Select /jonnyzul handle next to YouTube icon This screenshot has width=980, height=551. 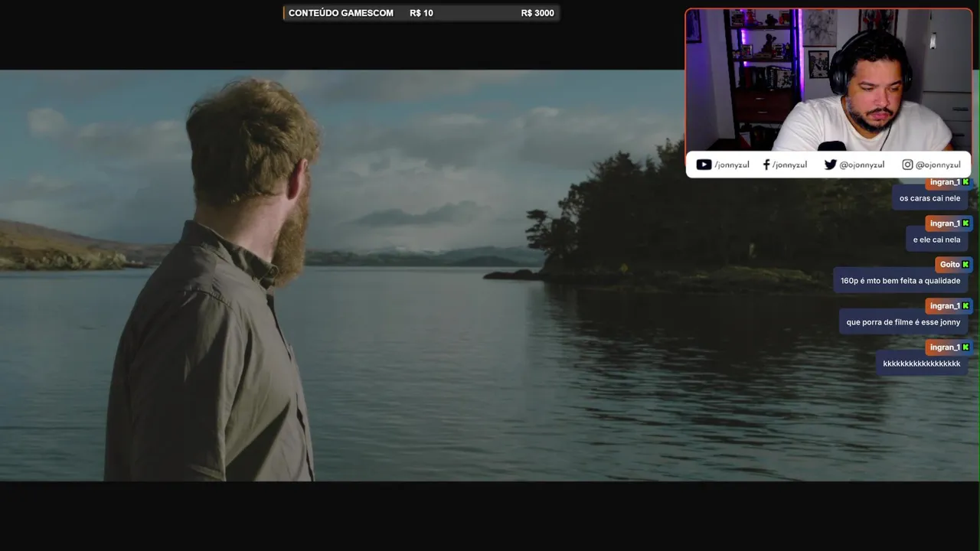[x=732, y=165]
